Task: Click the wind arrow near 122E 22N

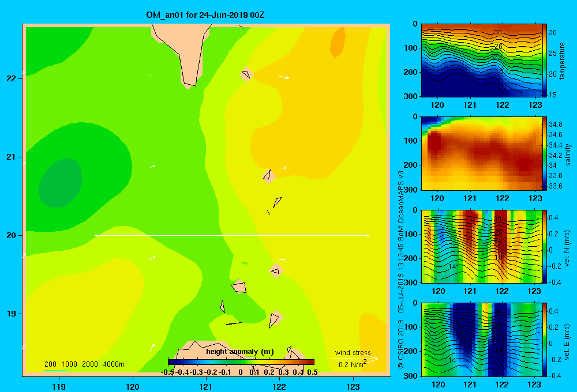Action: tap(284, 77)
